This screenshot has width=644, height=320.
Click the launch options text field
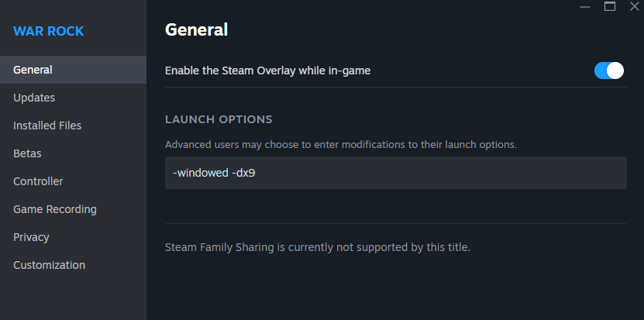pos(395,173)
